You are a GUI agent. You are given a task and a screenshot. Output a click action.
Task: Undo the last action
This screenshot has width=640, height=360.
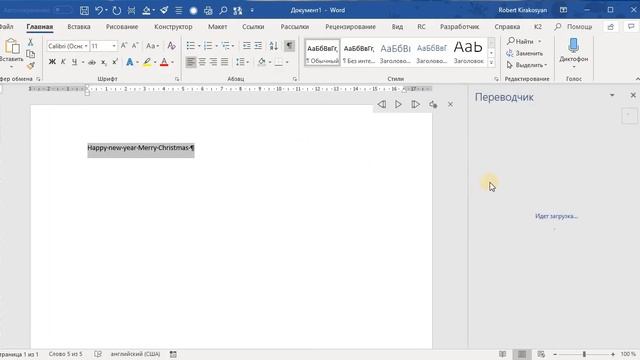click(99, 11)
